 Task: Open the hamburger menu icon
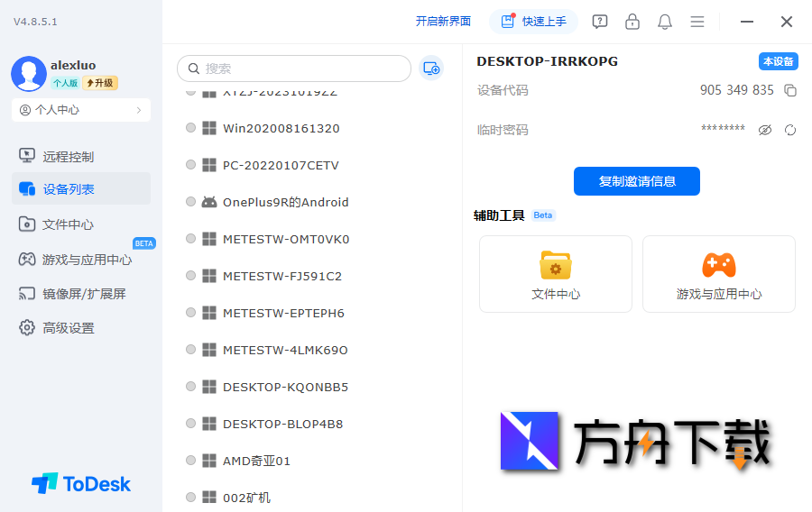pos(697,22)
